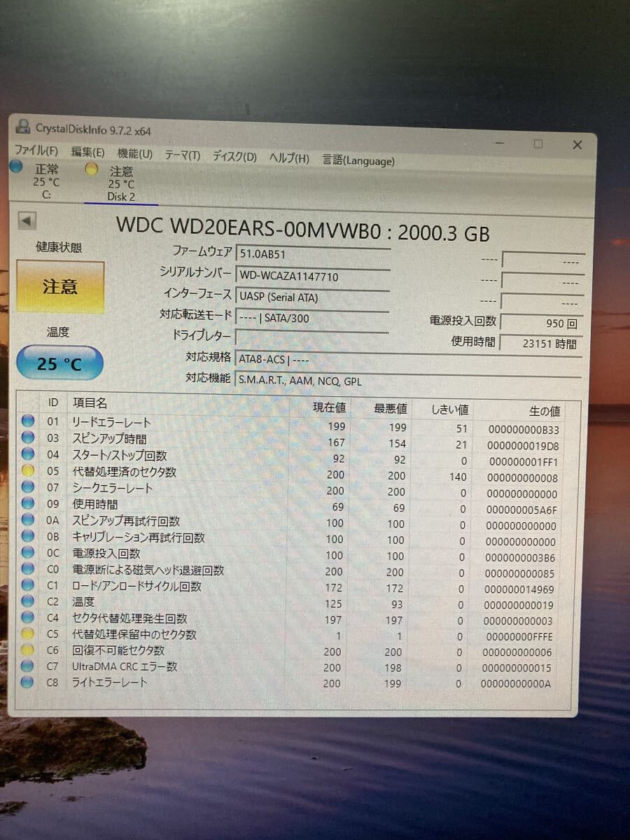Open the 言語(Language) menu
The width and height of the screenshot is (630, 840).
358,160
